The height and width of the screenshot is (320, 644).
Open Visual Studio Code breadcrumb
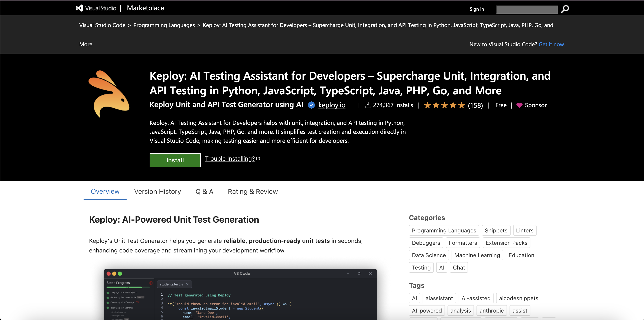coord(102,25)
